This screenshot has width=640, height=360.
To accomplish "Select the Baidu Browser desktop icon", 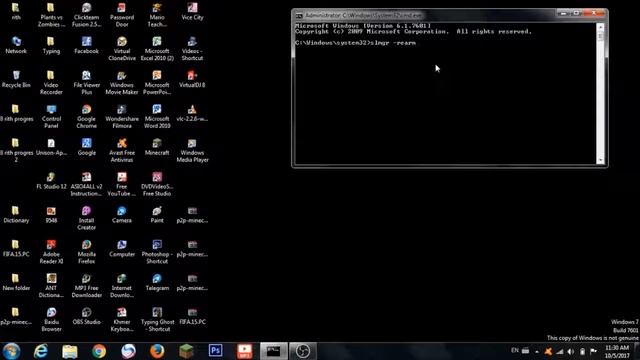I will (x=51, y=320).
